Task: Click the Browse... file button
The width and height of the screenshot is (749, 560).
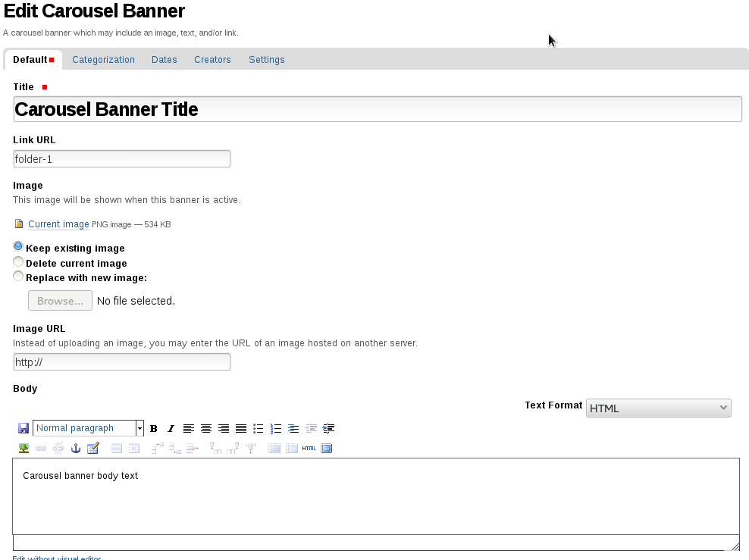Action: [x=60, y=301]
